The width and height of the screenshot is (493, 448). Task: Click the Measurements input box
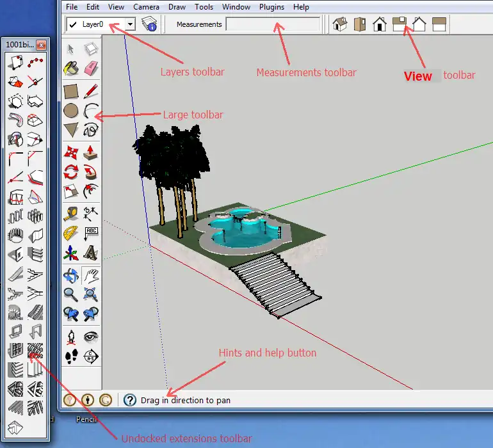click(x=273, y=24)
